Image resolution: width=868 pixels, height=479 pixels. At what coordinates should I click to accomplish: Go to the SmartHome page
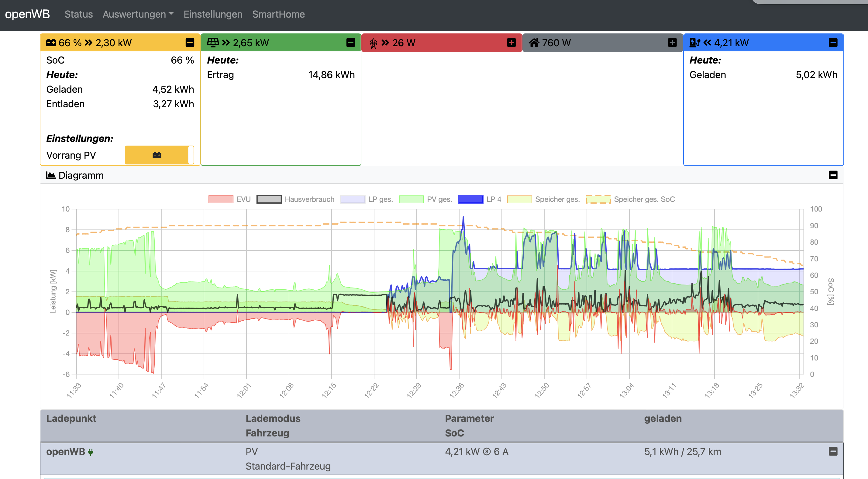tap(278, 14)
